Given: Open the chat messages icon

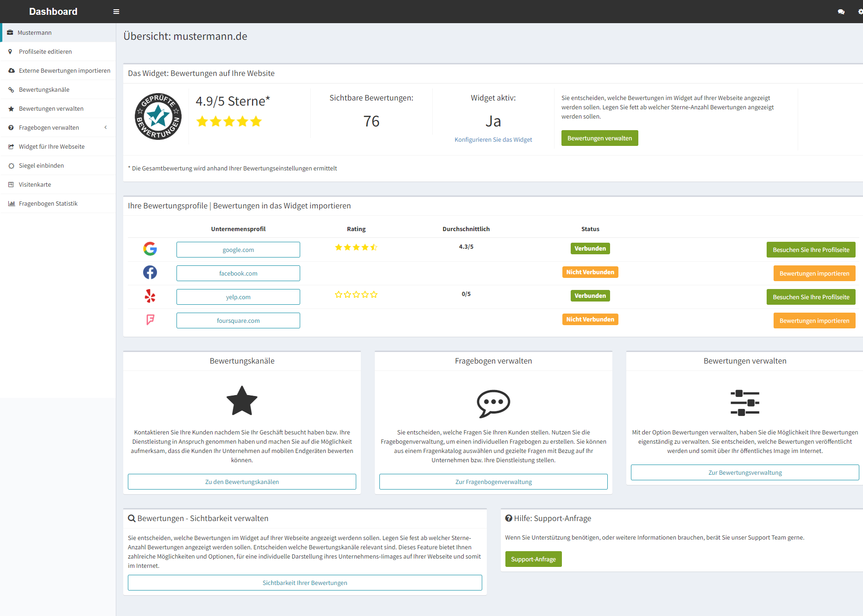Looking at the screenshot, I should 841,12.
